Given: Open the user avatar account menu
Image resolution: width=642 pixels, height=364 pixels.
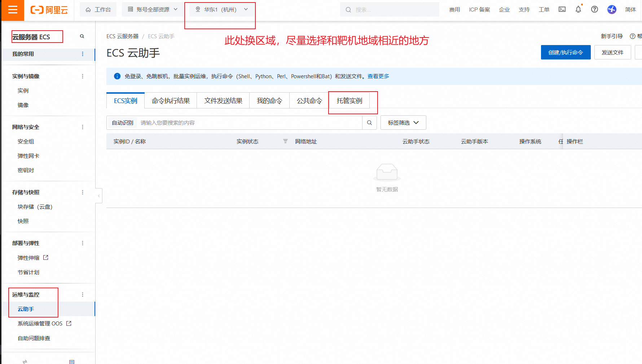Looking at the screenshot, I should tap(612, 9).
